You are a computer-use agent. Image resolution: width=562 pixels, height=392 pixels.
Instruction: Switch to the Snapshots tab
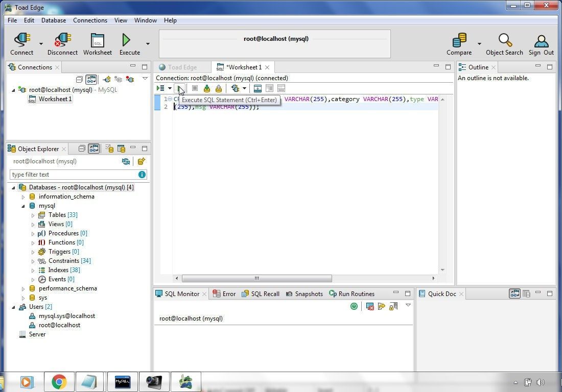coord(305,294)
